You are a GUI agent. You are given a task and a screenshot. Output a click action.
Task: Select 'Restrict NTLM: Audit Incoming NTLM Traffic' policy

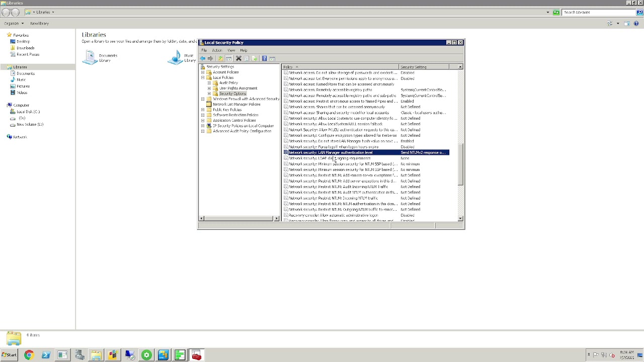[x=366, y=187]
